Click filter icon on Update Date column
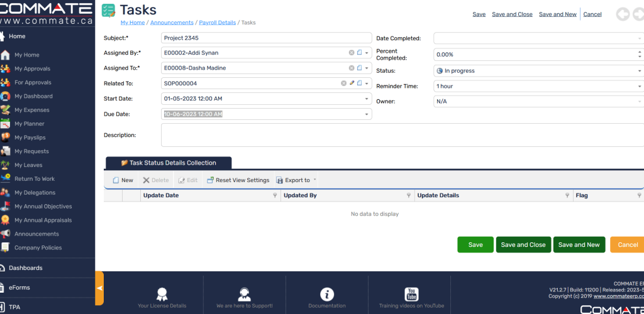 [274, 196]
